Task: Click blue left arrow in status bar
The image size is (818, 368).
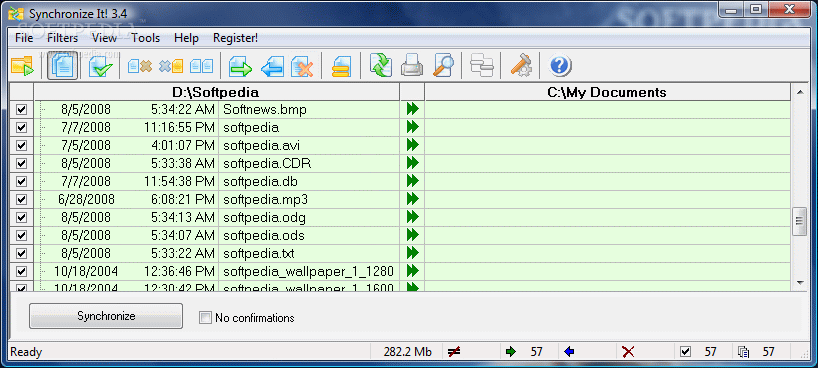Action: tap(569, 352)
